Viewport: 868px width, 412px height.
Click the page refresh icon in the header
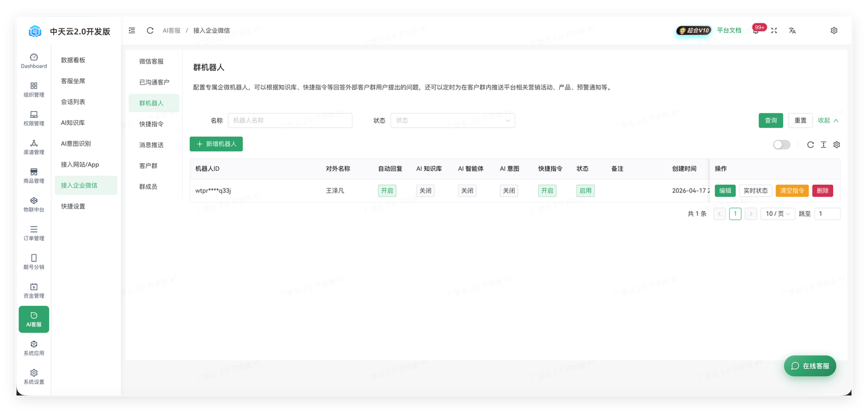point(150,30)
